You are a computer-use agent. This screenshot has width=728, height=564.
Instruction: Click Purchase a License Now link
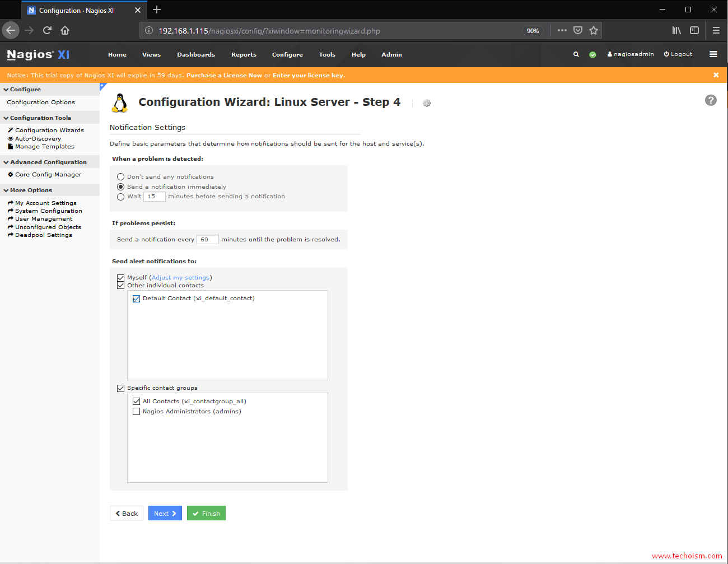(224, 76)
